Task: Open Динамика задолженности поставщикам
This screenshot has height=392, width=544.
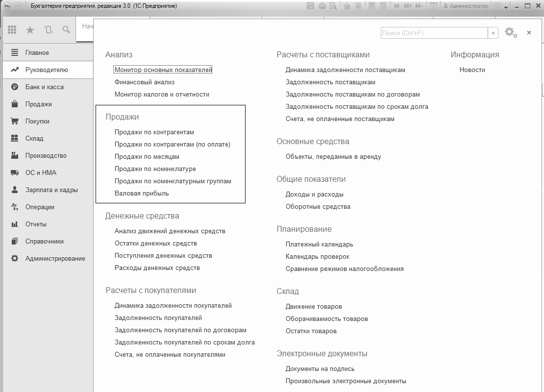Action: pyautogui.click(x=345, y=70)
